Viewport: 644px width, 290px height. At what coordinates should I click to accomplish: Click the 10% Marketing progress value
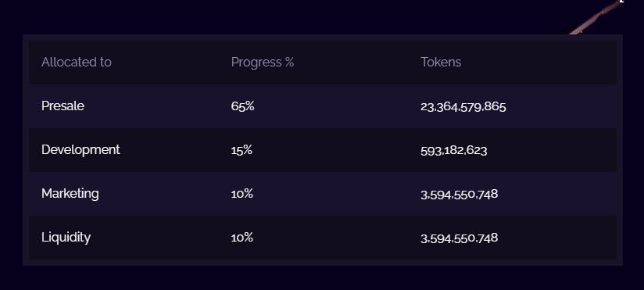[242, 194]
